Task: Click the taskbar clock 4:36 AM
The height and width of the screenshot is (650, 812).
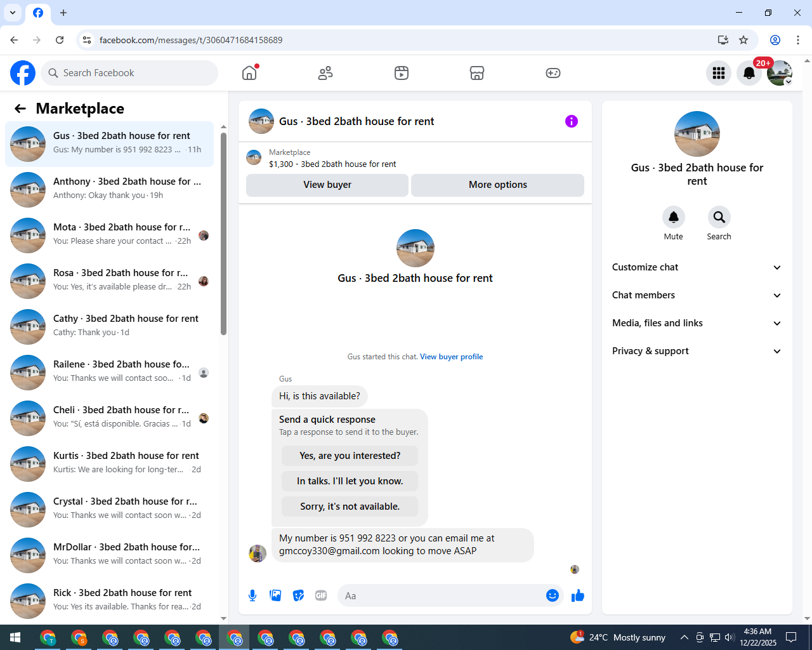Action: tap(758, 637)
